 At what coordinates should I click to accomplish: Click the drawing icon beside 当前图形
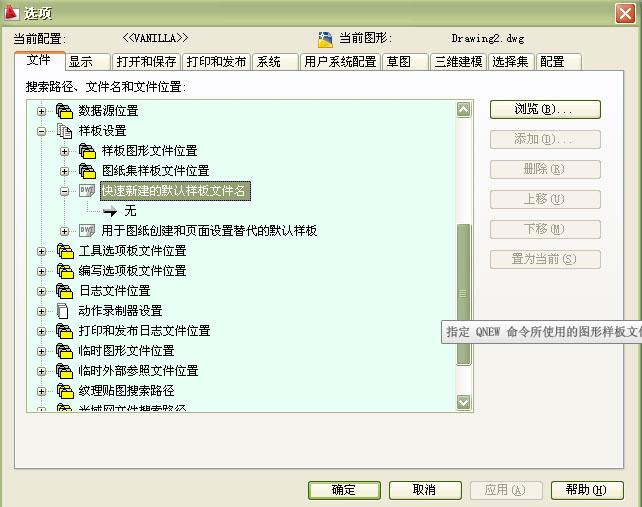click(x=325, y=39)
